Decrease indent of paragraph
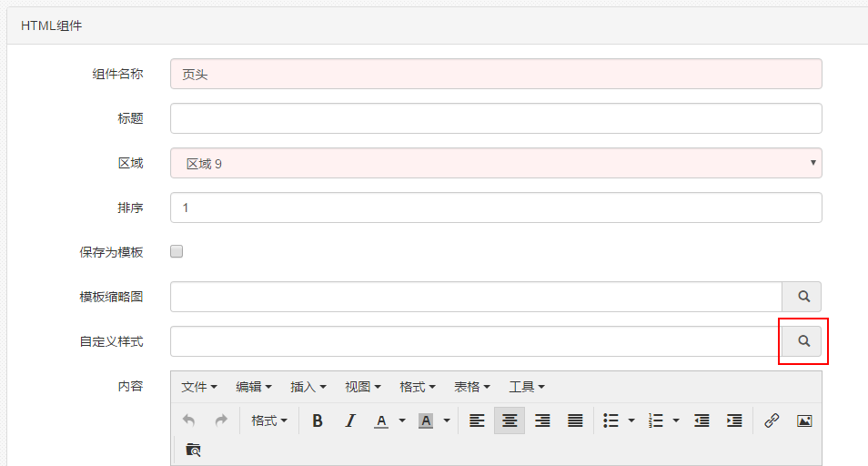Screen dimensions: 868x466 pos(701,420)
